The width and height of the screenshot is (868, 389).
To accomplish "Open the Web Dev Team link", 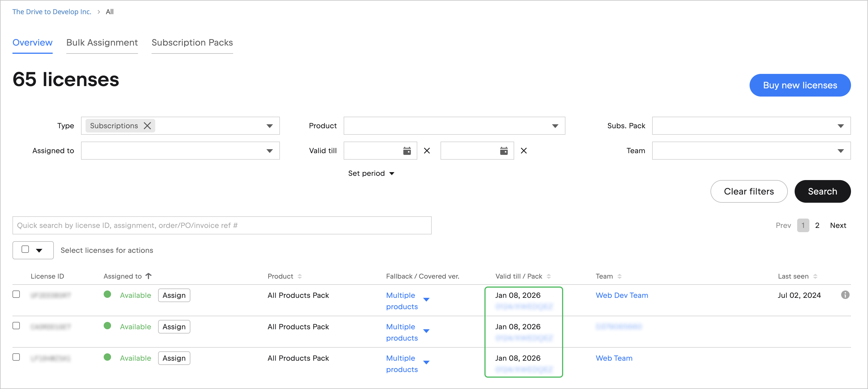I will (622, 295).
